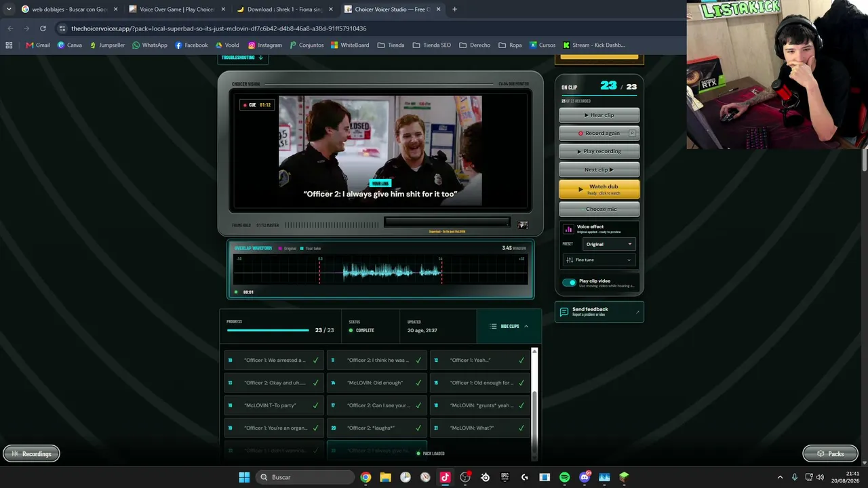868x488 pixels.
Task: Open the Tienda bookmarks folder
Action: (x=391, y=45)
